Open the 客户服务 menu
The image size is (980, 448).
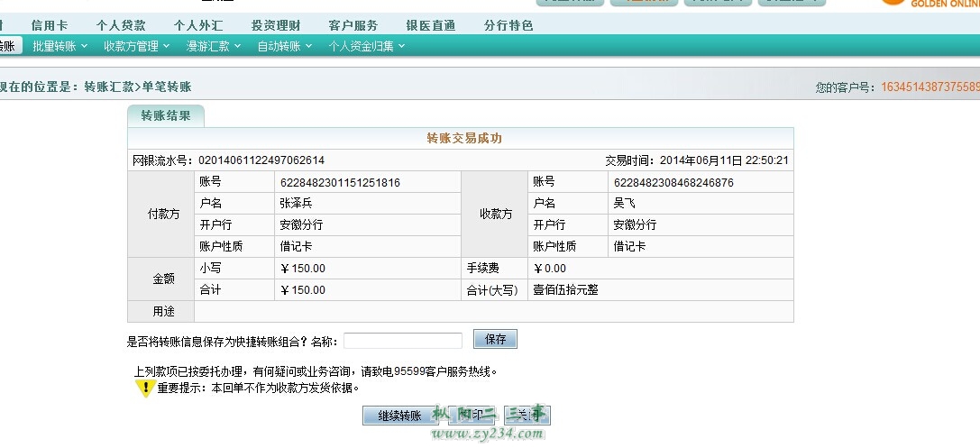coord(353,25)
